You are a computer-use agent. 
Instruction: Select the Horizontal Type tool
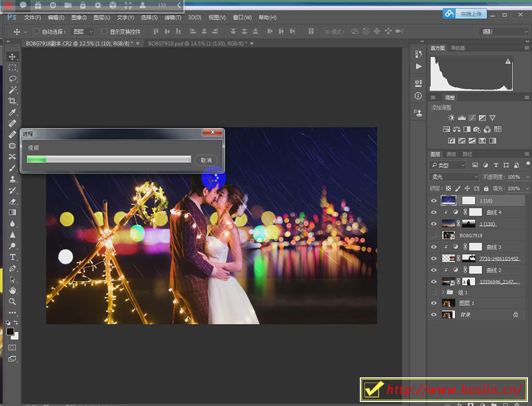12,257
